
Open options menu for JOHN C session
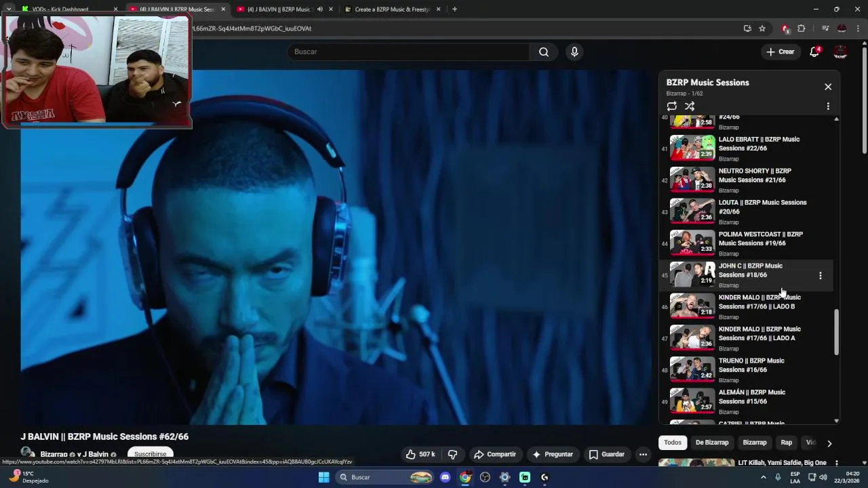pos(821,276)
